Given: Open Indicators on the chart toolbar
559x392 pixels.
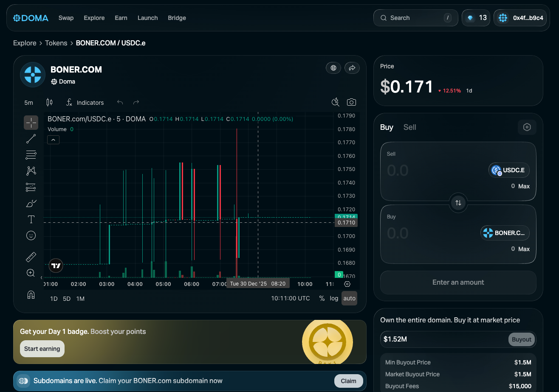Looking at the screenshot, I should (85, 103).
